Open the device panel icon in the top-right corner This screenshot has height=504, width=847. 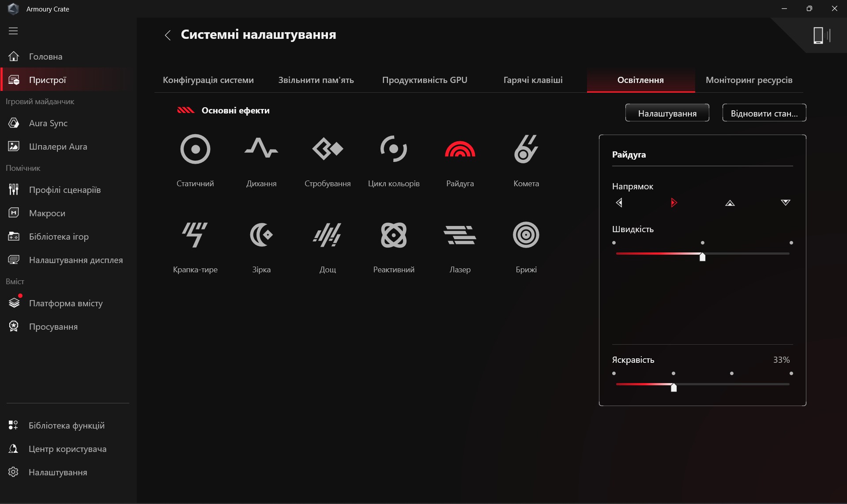click(821, 35)
